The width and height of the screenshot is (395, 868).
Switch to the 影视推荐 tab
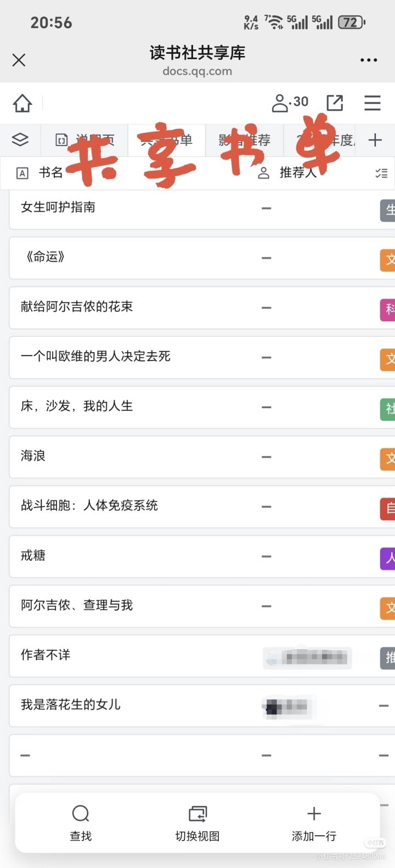(x=245, y=140)
